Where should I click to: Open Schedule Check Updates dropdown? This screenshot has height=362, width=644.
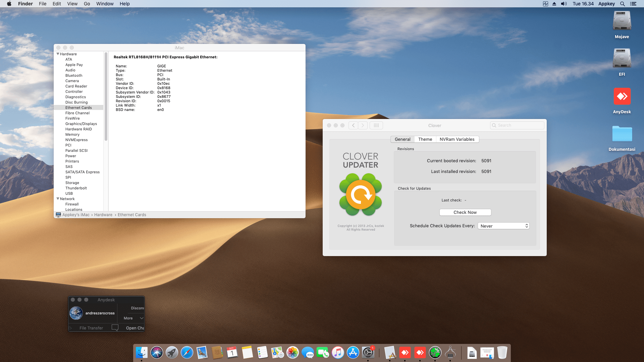coord(503,226)
